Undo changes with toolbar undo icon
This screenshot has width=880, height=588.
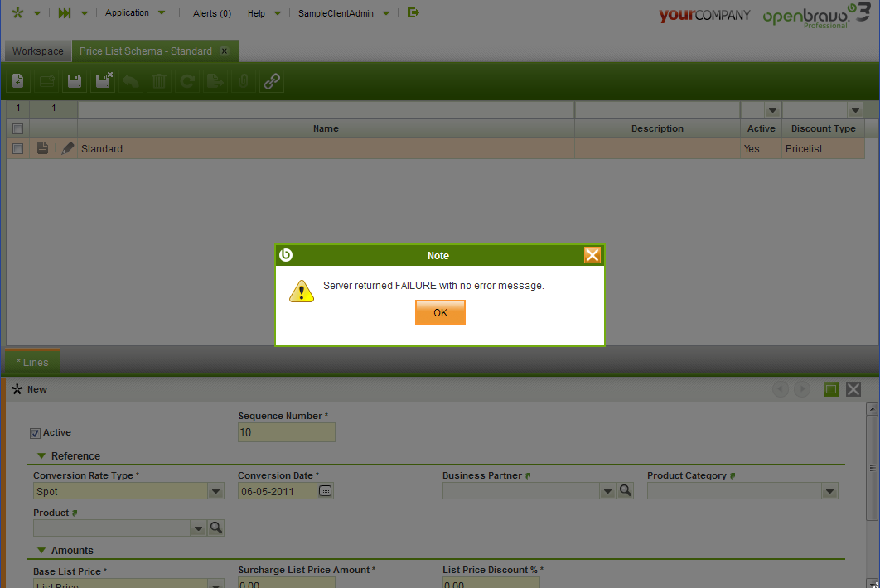pos(131,81)
